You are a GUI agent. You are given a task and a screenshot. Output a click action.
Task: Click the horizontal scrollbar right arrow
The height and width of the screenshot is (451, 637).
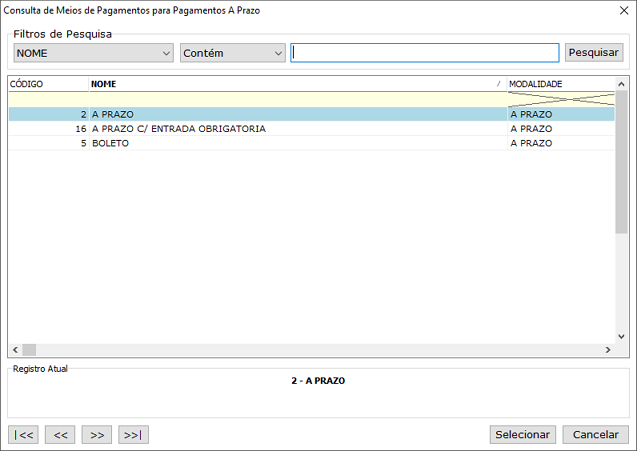click(607, 350)
